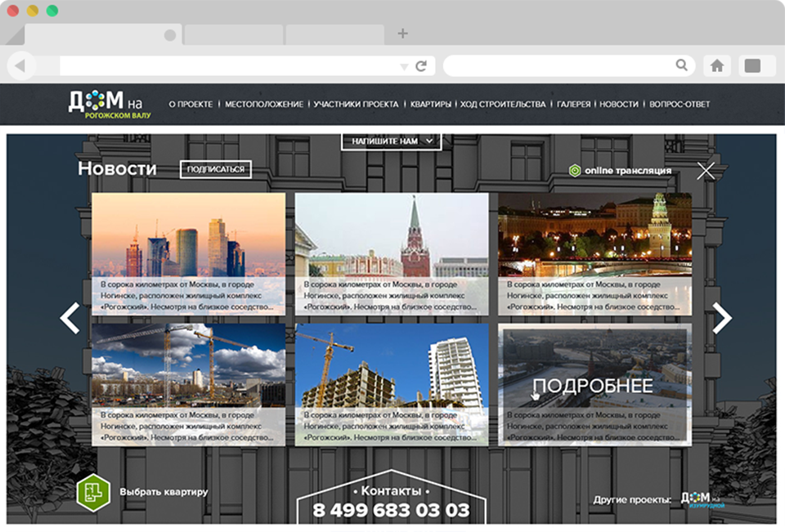Open the Галерея menu item
Image resolution: width=785 pixels, height=532 pixels.
(573, 105)
